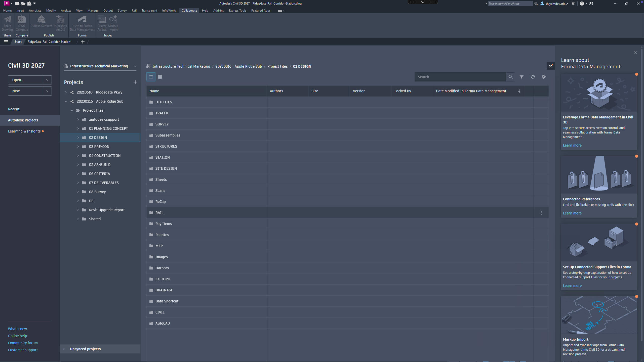Click the Publish Surfaces icon
644x362 pixels.
[x=42, y=22]
